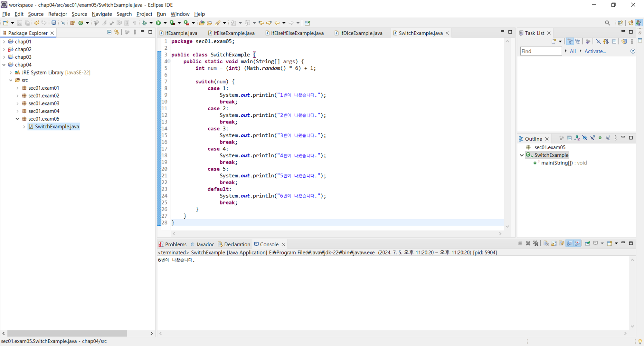
Task: Click the Last Edit Location arrow icon
Action: (x=261, y=23)
